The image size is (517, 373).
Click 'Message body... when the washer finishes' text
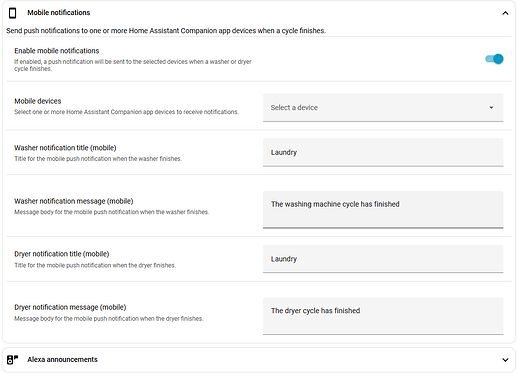pos(112,212)
